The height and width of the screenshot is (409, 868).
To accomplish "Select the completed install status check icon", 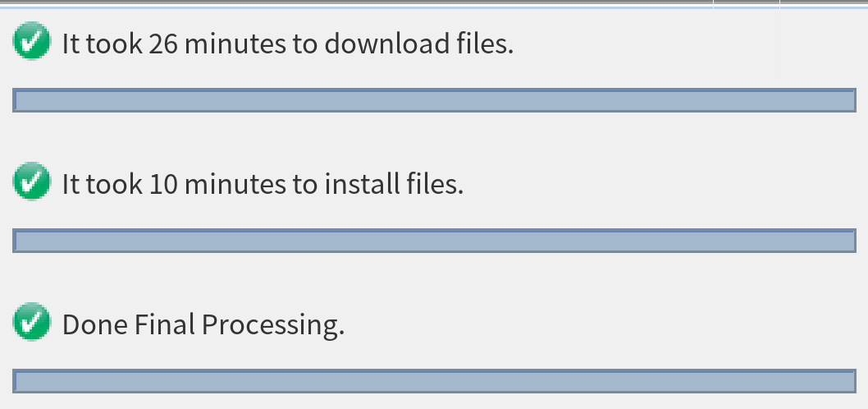I will pos(32,182).
